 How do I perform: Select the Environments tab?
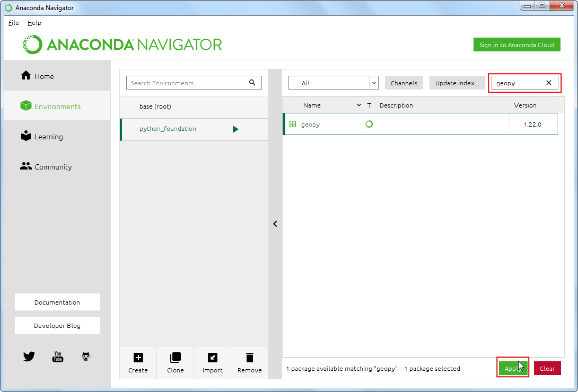(57, 106)
